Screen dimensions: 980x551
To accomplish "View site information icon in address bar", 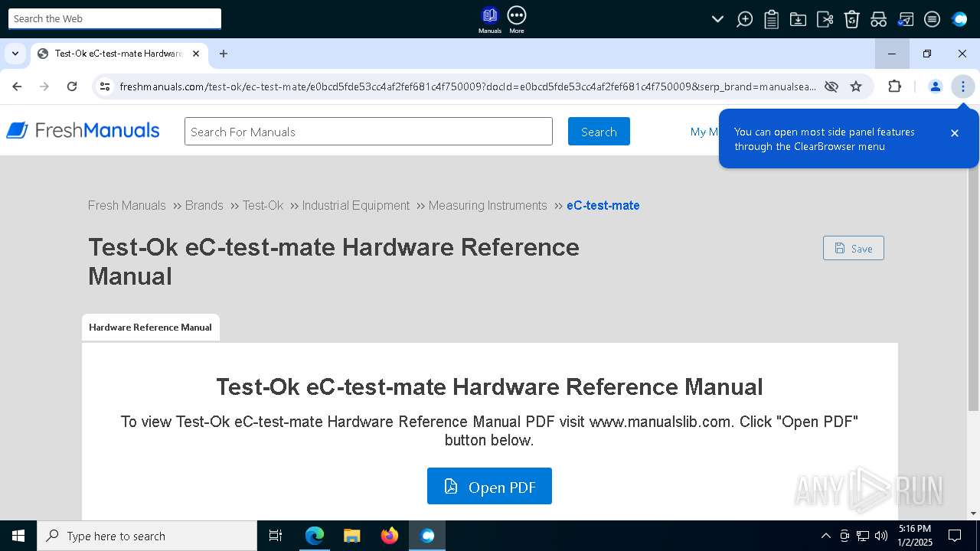I will (x=105, y=86).
